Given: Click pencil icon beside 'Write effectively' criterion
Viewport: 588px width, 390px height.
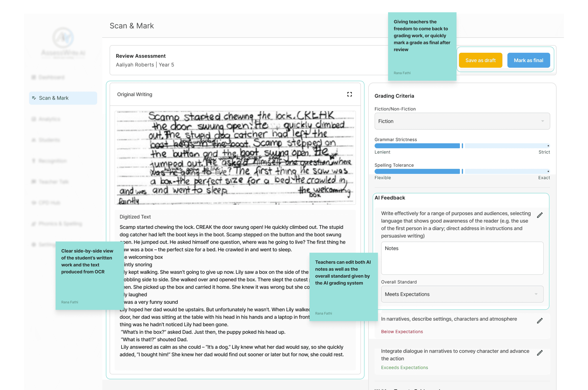Looking at the screenshot, I should [539, 215].
